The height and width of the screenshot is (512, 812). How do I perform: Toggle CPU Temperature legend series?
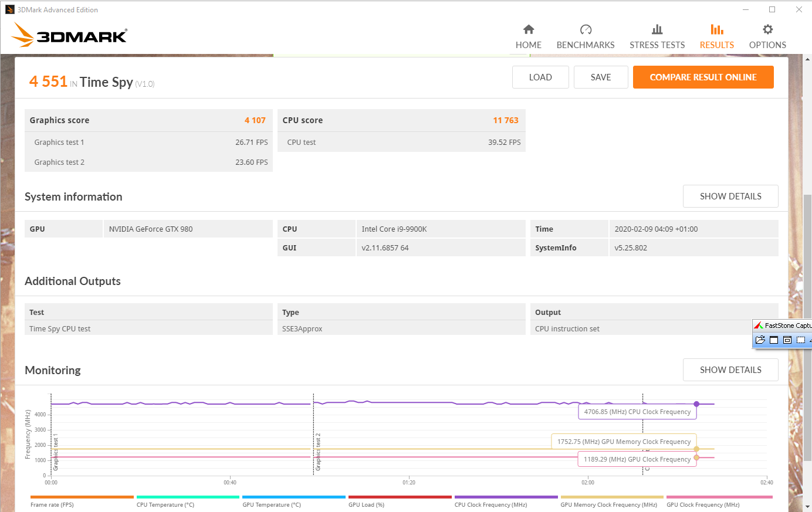coord(188,501)
